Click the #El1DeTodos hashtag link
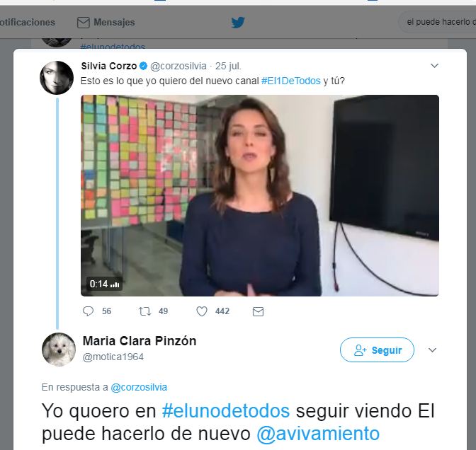 coord(291,81)
